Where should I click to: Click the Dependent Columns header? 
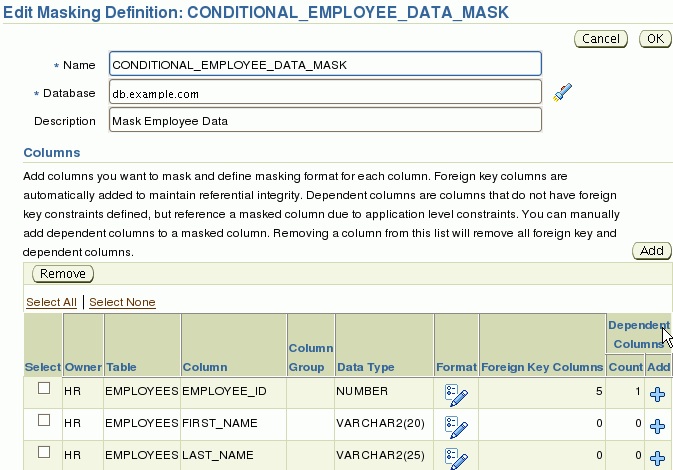click(x=639, y=334)
